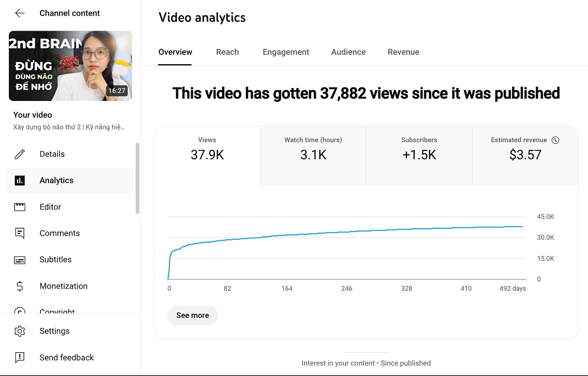Click the 492 days axis label
588x376 pixels.
click(512, 288)
